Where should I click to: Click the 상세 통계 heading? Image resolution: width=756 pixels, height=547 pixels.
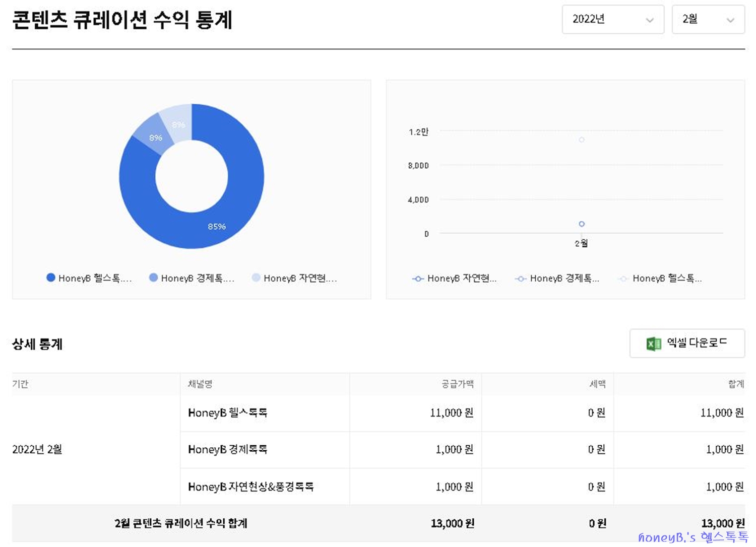click(37, 345)
